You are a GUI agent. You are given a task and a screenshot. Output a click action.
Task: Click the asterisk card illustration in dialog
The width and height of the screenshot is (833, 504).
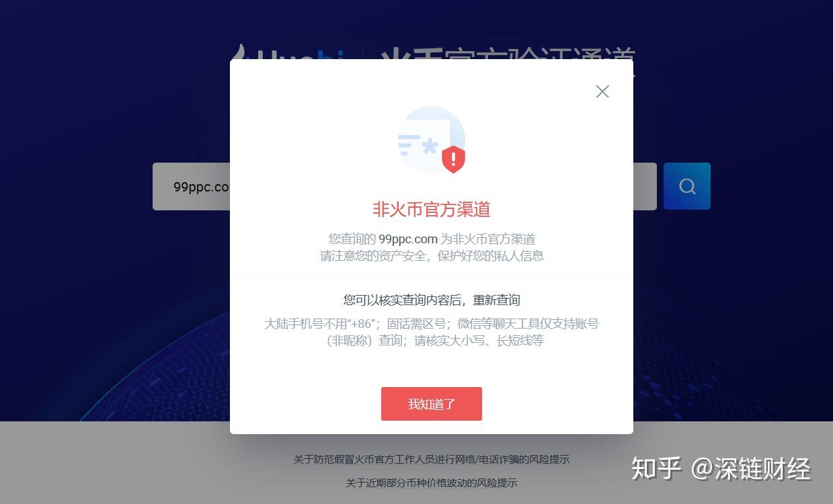pos(431,140)
